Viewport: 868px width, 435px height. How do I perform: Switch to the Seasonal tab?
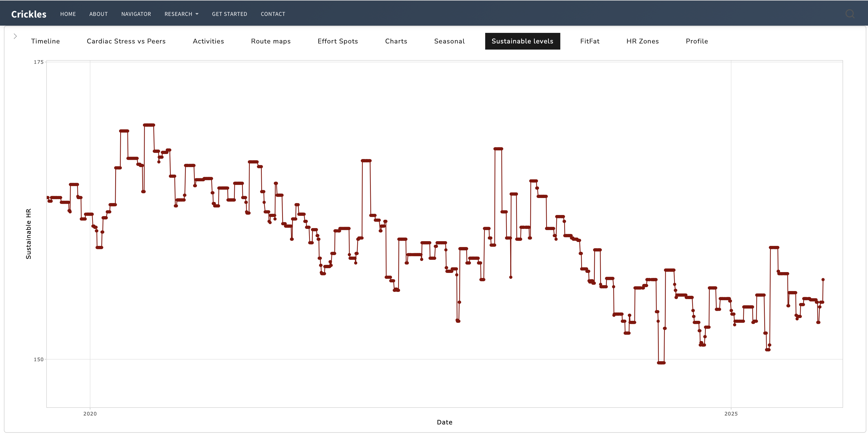(449, 41)
